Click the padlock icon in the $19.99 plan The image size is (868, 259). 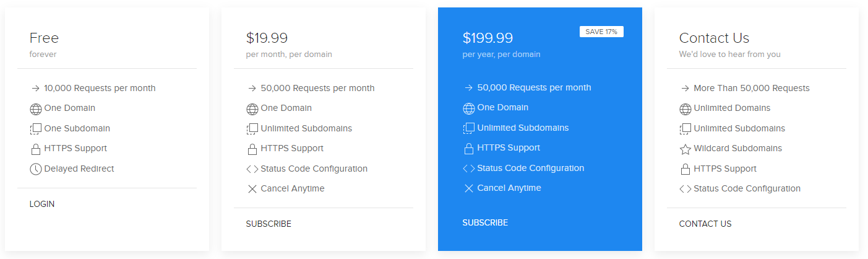[252, 149]
